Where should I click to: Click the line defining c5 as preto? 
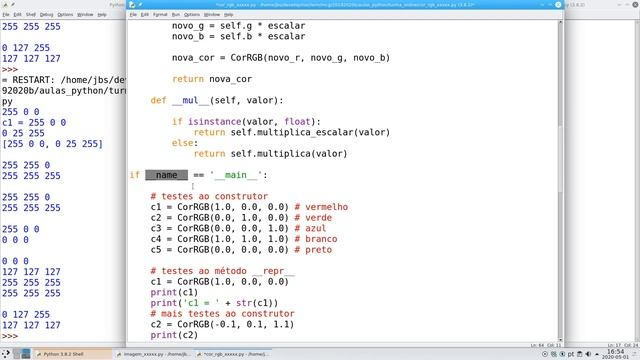click(x=241, y=249)
